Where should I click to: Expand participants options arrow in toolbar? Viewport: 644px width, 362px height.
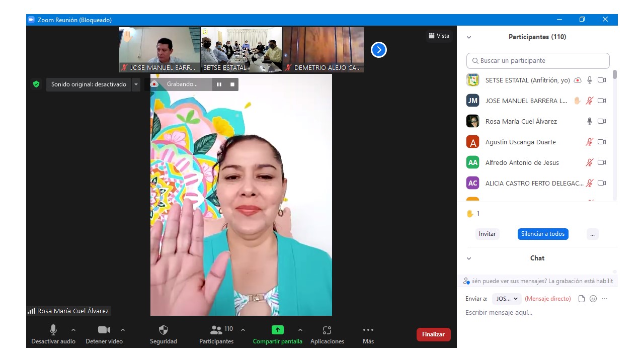coord(243,330)
